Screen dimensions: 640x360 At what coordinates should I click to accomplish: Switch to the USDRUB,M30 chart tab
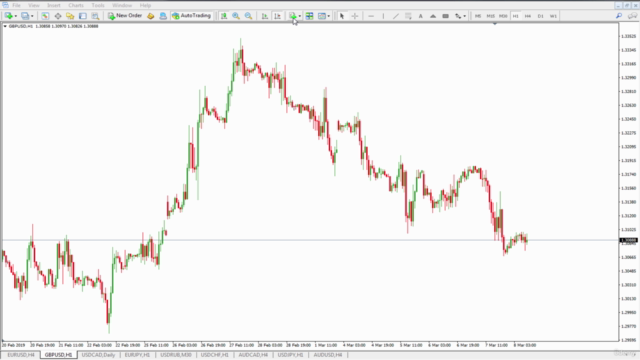click(x=176, y=355)
